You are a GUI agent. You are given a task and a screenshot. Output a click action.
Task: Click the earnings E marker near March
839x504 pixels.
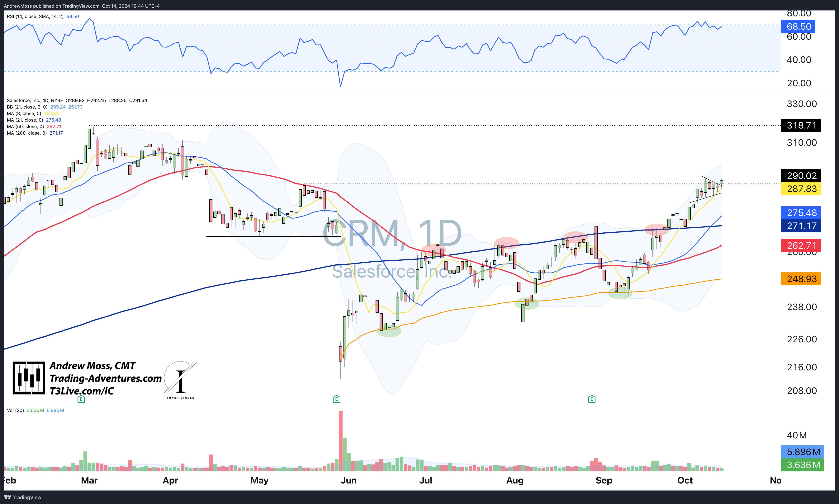tap(81, 399)
